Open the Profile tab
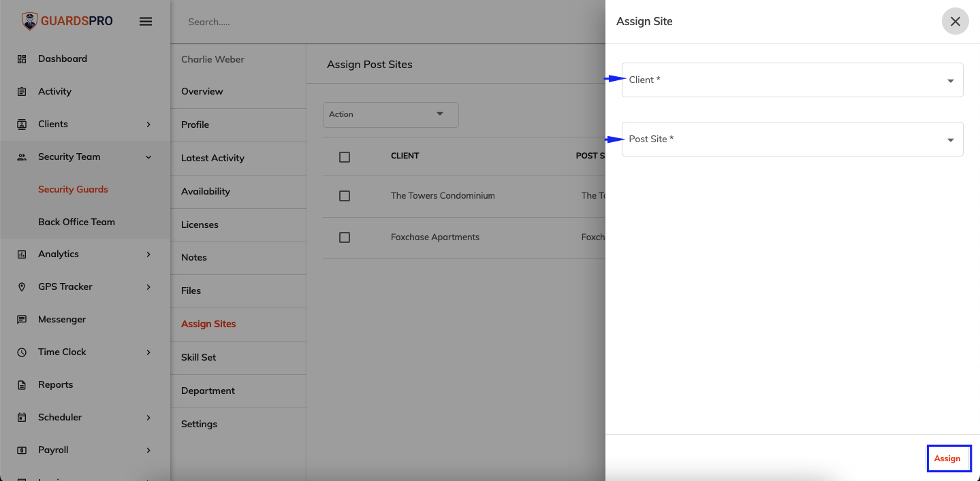Screen dimensions: 980x481 click(x=238, y=125)
